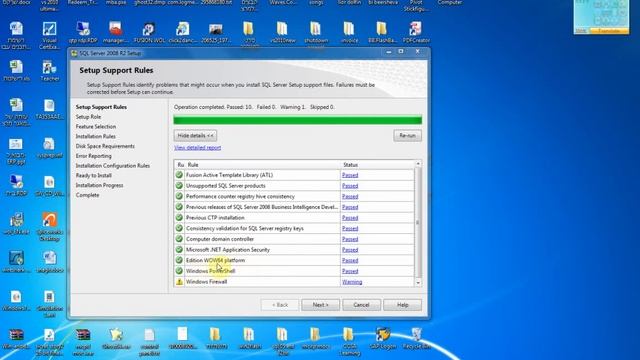Screen dimensions: 640x360
Task: Click check icon for Performance counter registry rule
Action: 179,196
